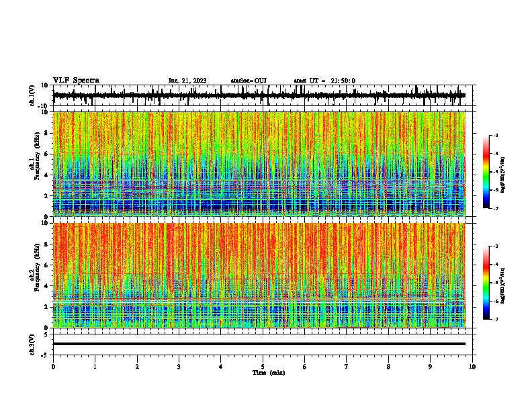Click the '-7' label on ch.2 colorbar
The height and width of the screenshot is (411, 532).
[x=495, y=320]
